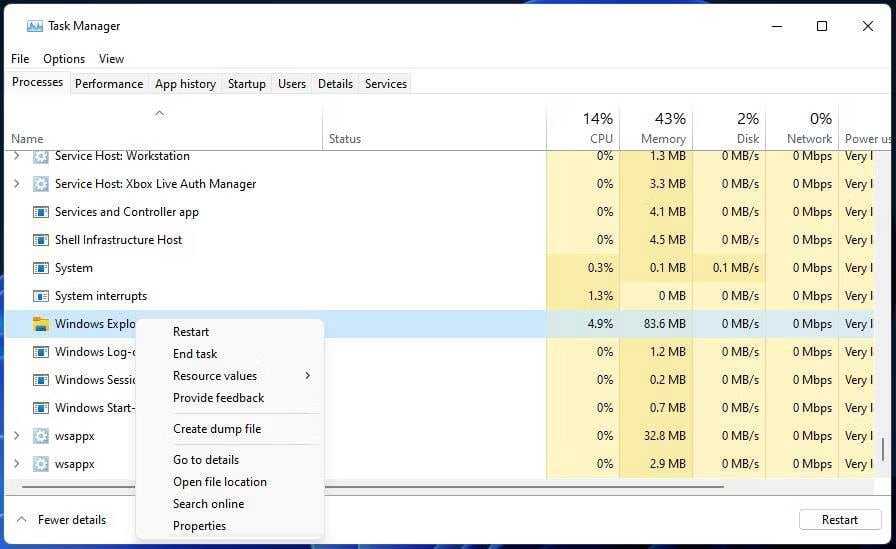Click the Windows Log-on process icon
The height and width of the screenshot is (549, 896).
(41, 352)
